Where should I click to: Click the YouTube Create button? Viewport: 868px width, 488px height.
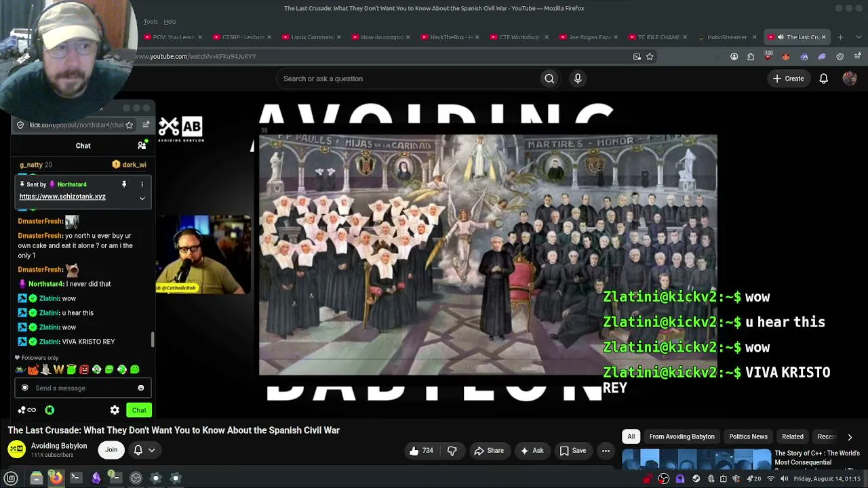click(x=788, y=79)
